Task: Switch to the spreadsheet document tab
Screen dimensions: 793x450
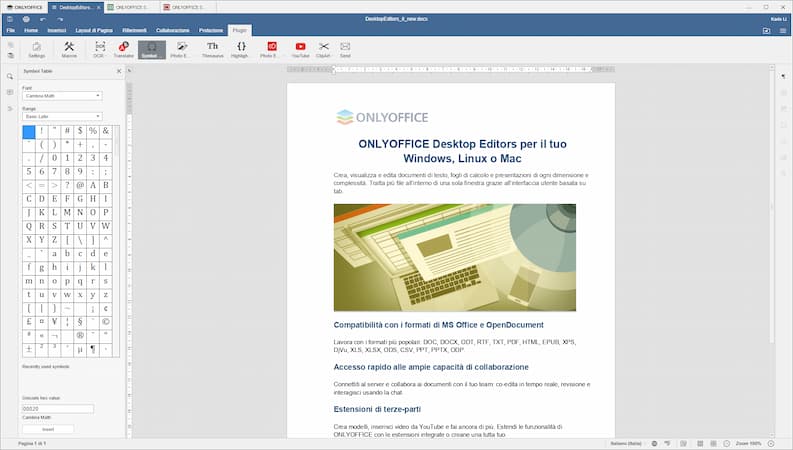Action: pos(131,7)
